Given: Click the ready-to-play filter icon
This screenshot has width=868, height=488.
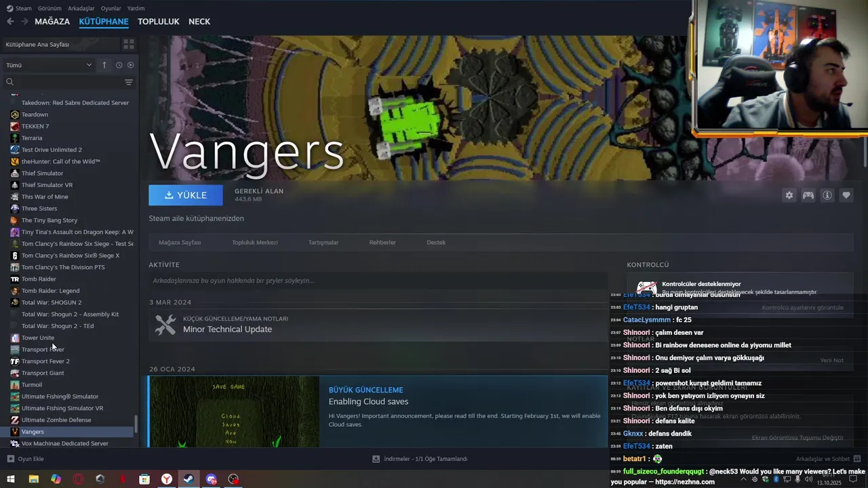Looking at the screenshot, I should click(x=130, y=65).
